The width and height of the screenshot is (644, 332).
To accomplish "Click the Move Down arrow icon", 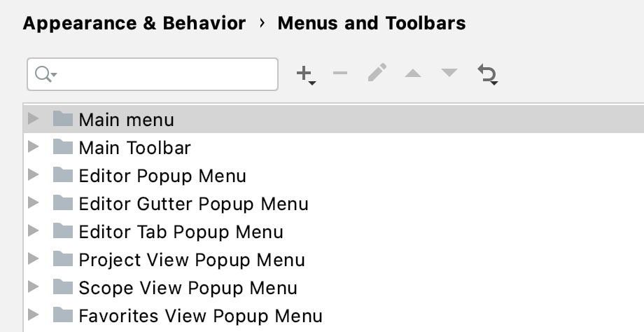I will coord(449,73).
